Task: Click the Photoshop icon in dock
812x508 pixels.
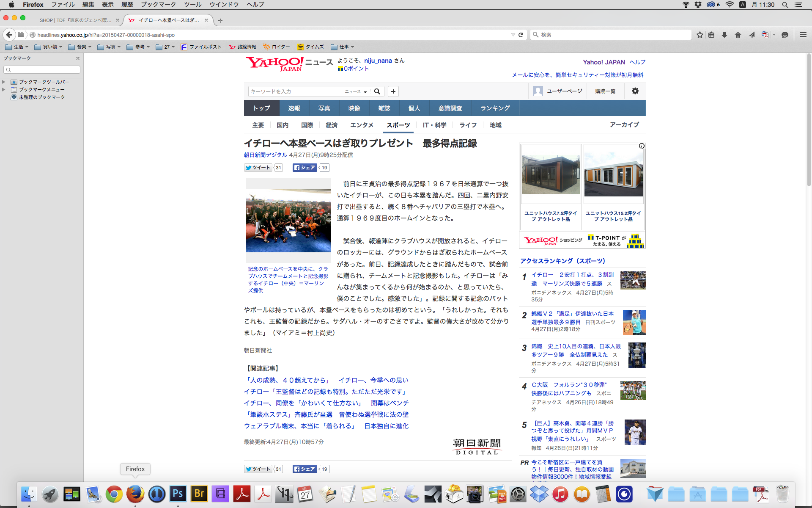Action: [x=178, y=494]
